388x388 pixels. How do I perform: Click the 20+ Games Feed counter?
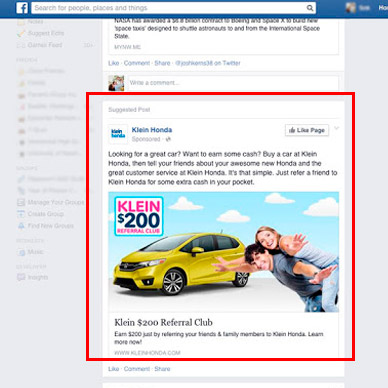tap(88, 45)
